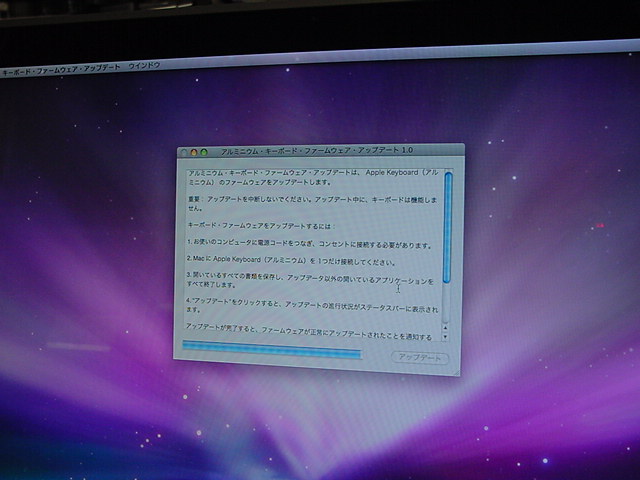Image resolution: width=640 pixels, height=480 pixels.
Task: Click the green zoom button of updater window
Action: pyautogui.click(x=204, y=153)
